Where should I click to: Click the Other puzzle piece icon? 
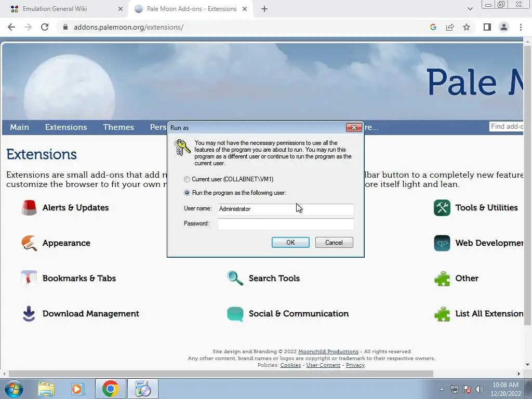(442, 278)
